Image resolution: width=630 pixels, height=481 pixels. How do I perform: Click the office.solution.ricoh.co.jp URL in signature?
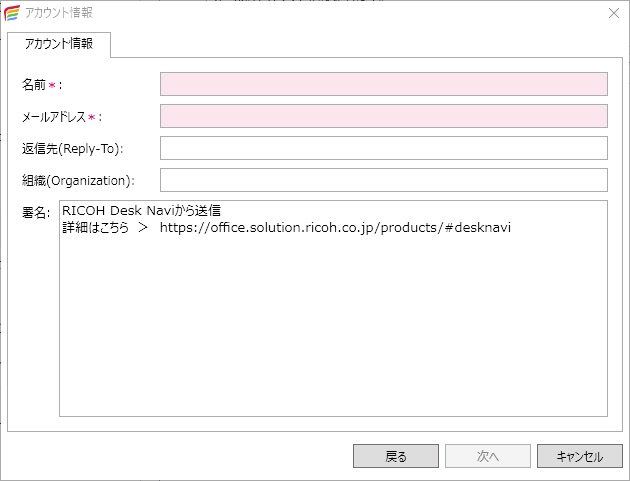click(x=335, y=228)
